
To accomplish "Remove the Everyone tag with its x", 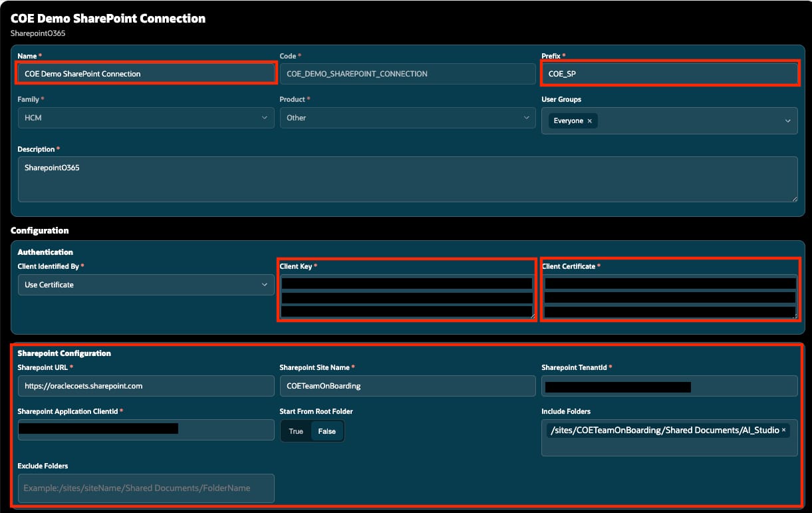I will 589,121.
